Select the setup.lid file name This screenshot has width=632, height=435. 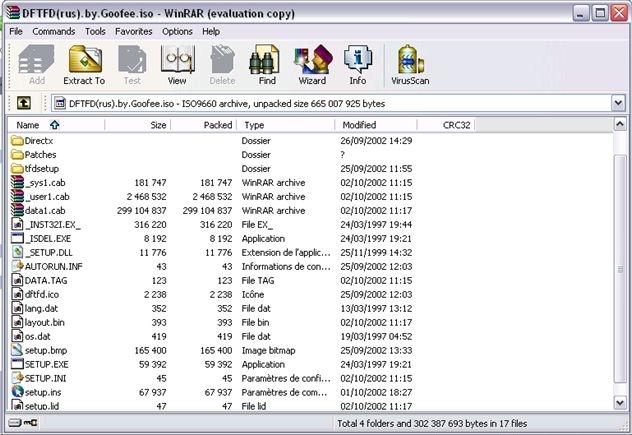(42, 406)
